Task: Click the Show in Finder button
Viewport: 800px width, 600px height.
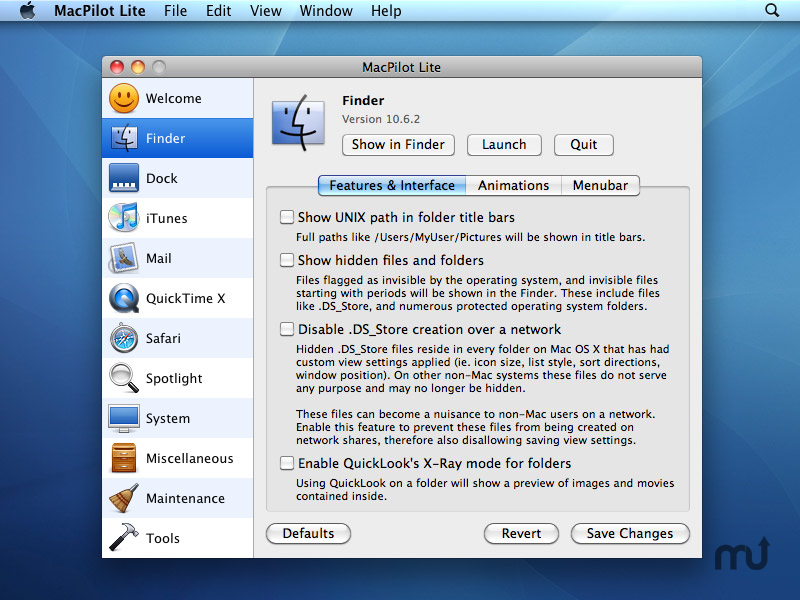Action: pyautogui.click(x=398, y=145)
